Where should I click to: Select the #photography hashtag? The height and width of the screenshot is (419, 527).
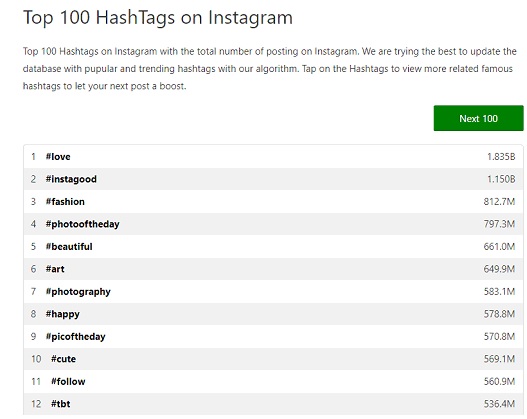point(78,292)
